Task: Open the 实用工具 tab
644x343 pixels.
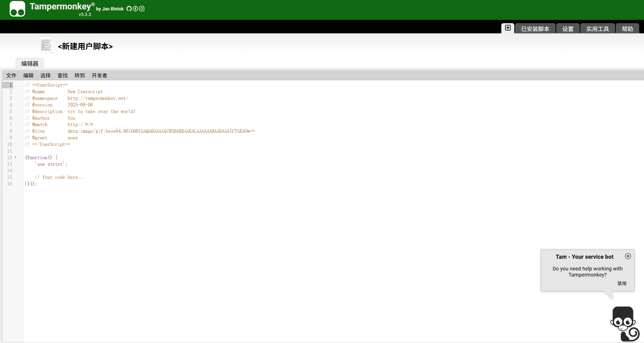Action: 597,29
